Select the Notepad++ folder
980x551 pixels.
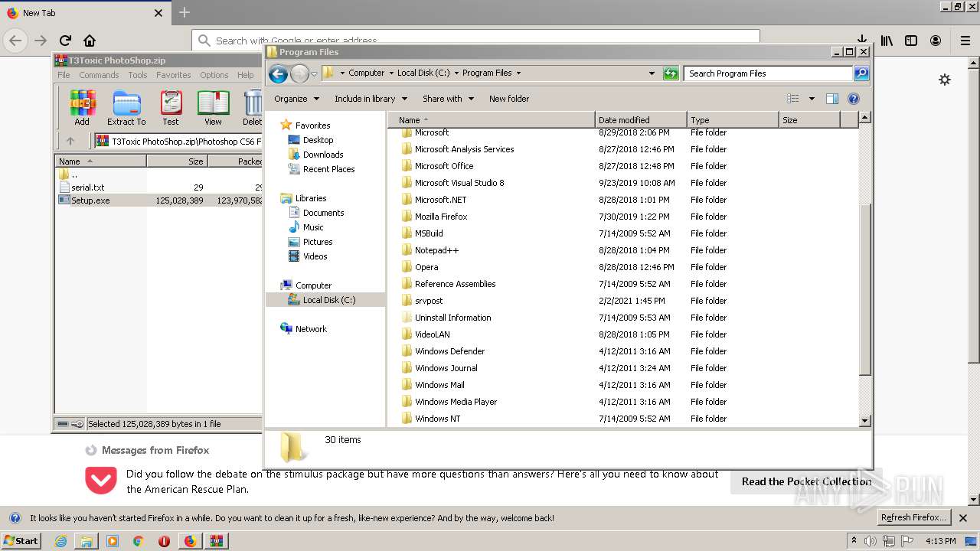[436, 250]
